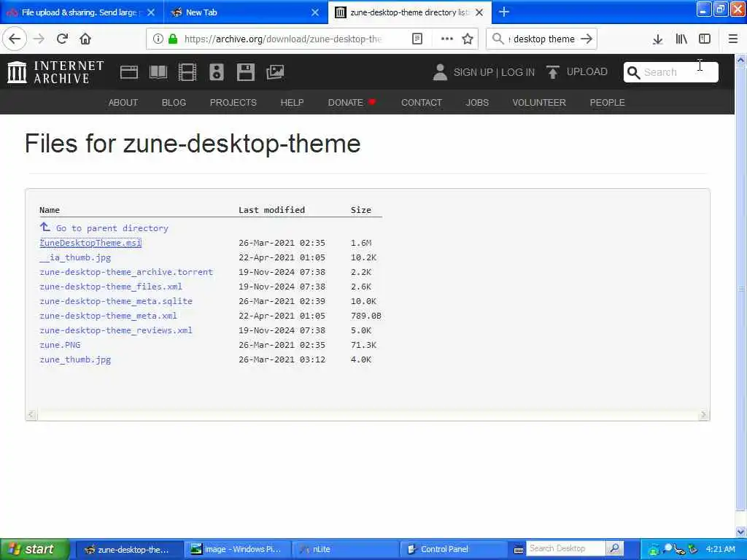Open the BLOG menu item
The image size is (747, 560).
174,102
